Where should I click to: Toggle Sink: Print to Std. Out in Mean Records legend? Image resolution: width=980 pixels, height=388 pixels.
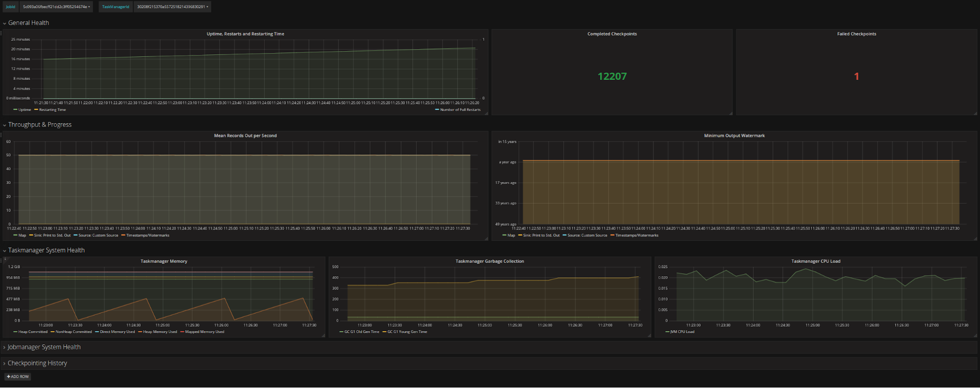[52, 235]
